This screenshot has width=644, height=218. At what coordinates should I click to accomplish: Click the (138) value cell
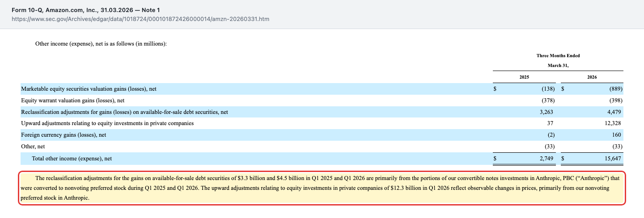click(548, 89)
